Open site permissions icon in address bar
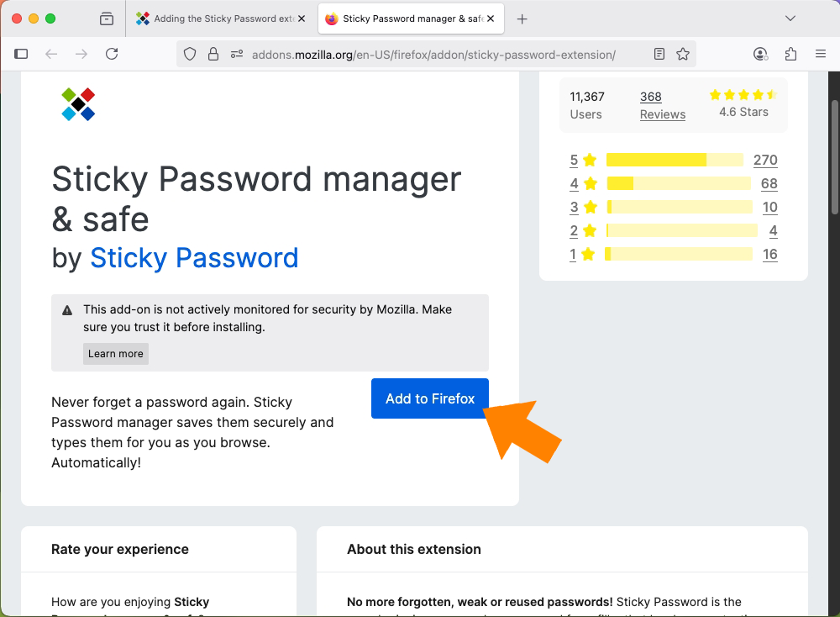Screen dimensions: 840x617 coord(237,54)
